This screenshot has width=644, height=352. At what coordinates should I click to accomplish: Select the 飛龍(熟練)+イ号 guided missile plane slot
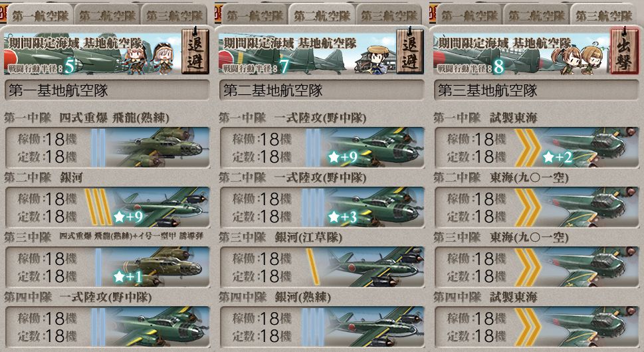click(x=108, y=267)
